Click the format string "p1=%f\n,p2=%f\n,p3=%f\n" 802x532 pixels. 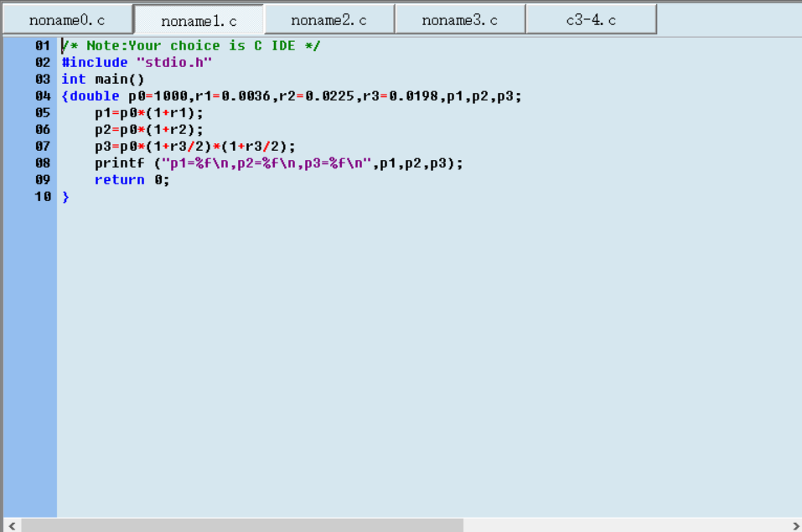[x=266, y=163]
